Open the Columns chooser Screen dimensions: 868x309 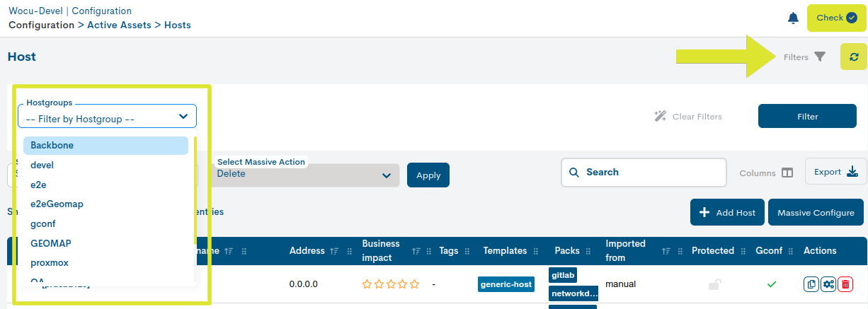pyautogui.click(x=766, y=173)
